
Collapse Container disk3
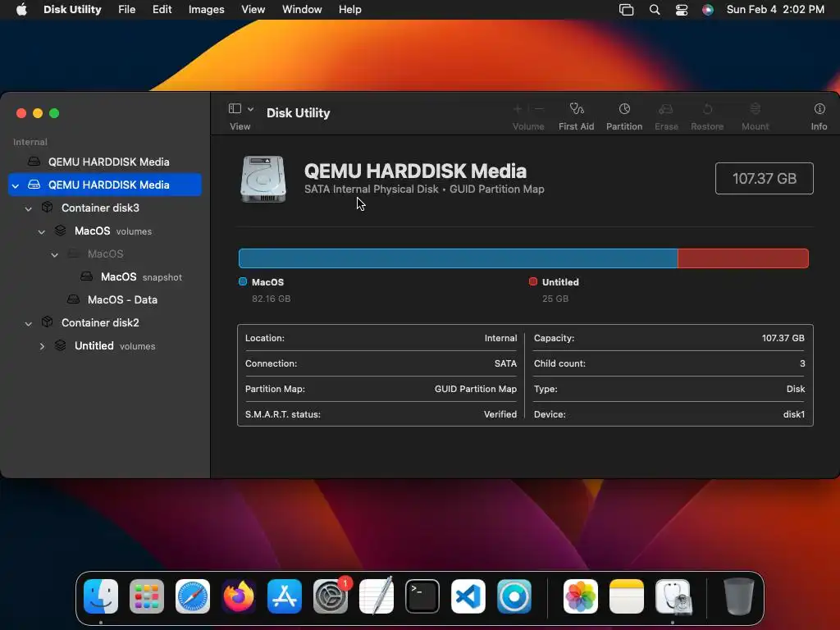pos(29,208)
